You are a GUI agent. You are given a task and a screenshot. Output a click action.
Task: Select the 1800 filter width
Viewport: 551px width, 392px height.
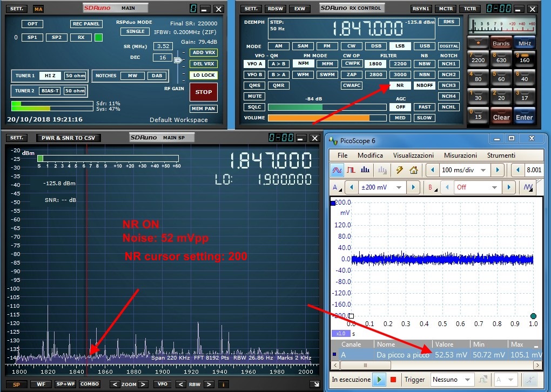(375, 64)
